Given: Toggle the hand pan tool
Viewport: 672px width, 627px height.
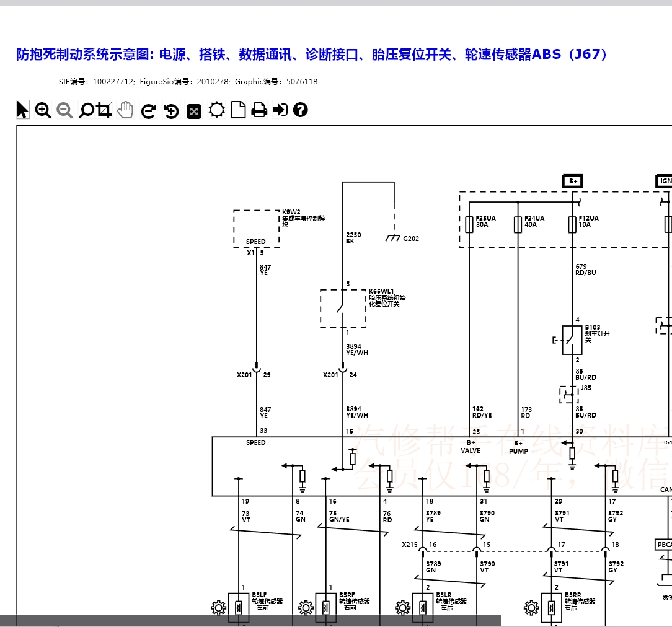Looking at the screenshot, I should (x=125, y=110).
